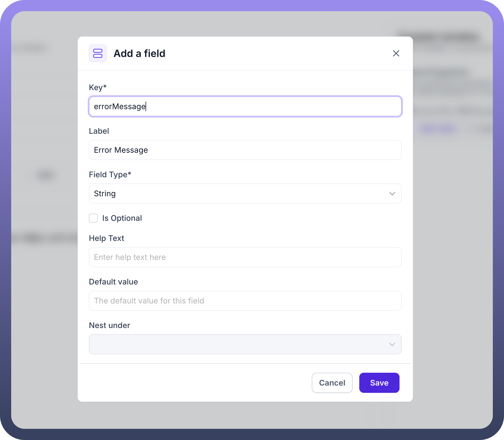This screenshot has width=504, height=440.
Task: Click the "Is Optional" label text
Action: [x=122, y=218]
